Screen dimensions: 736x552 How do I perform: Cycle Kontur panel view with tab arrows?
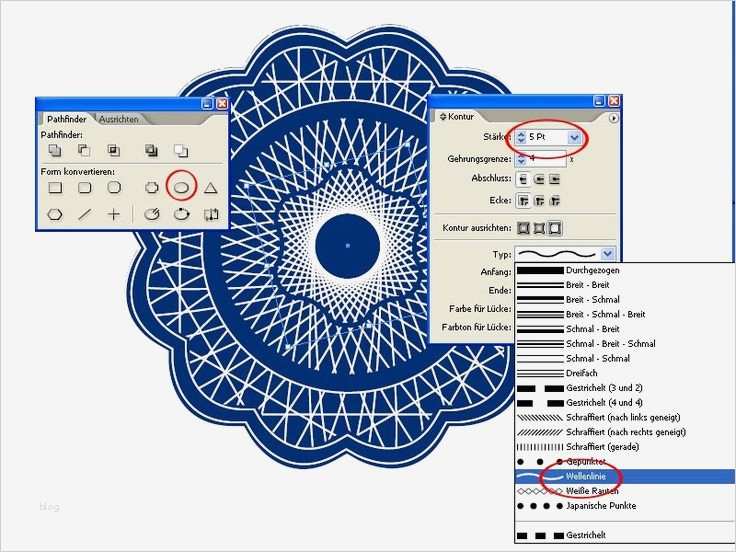[443, 116]
